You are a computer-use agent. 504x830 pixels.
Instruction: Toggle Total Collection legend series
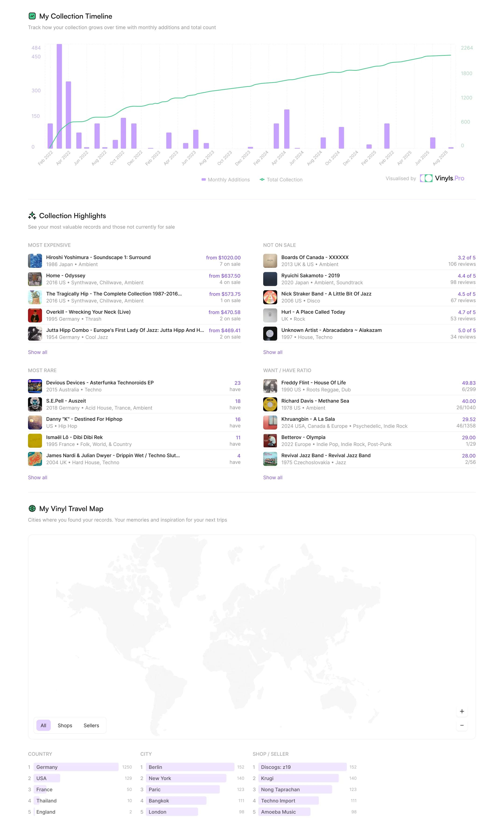point(281,179)
